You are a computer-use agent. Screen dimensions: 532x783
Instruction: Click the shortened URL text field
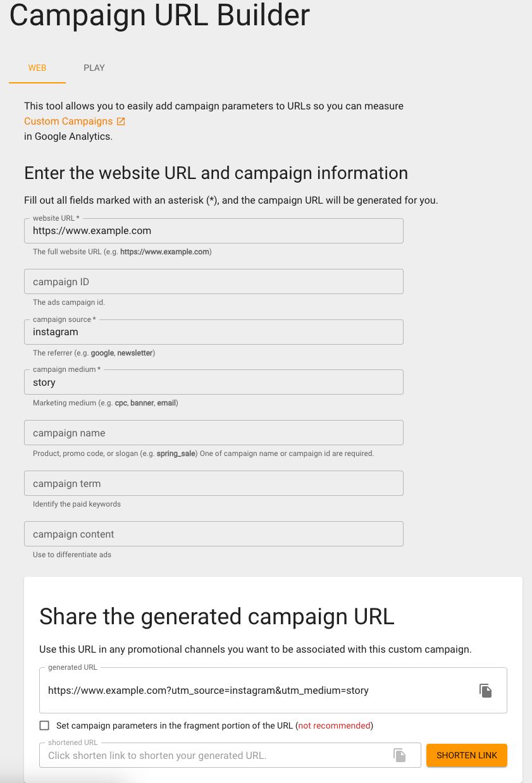pos(215,755)
